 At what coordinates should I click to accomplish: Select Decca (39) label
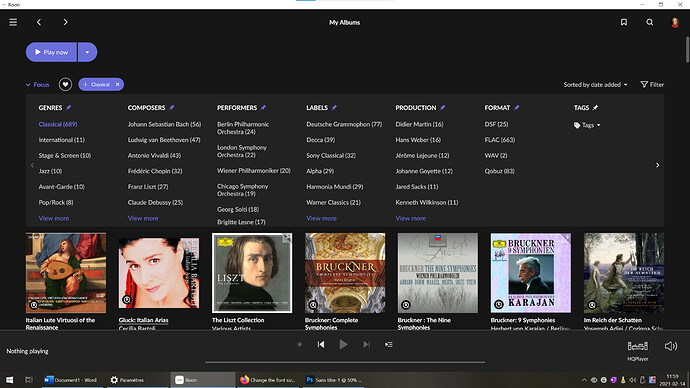(x=320, y=140)
